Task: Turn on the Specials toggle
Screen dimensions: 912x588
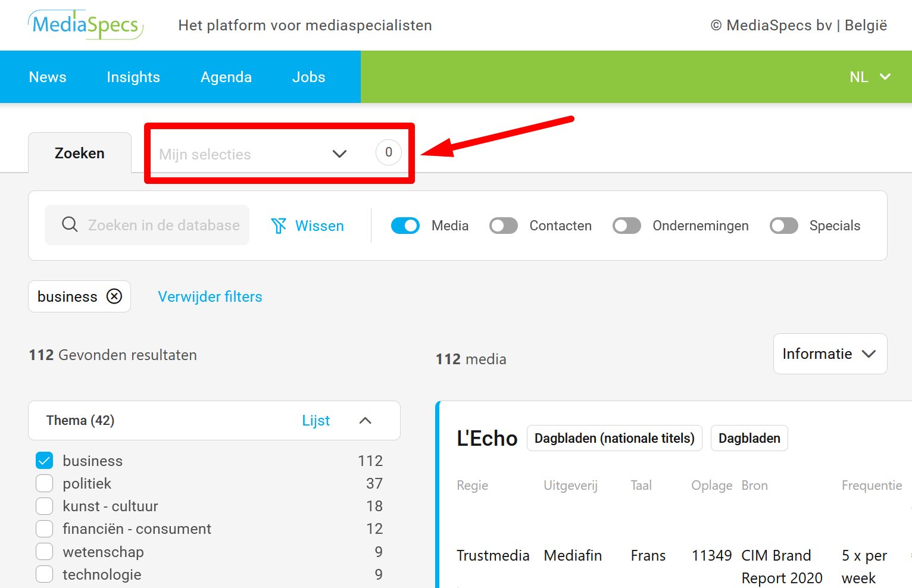Action: click(x=783, y=226)
